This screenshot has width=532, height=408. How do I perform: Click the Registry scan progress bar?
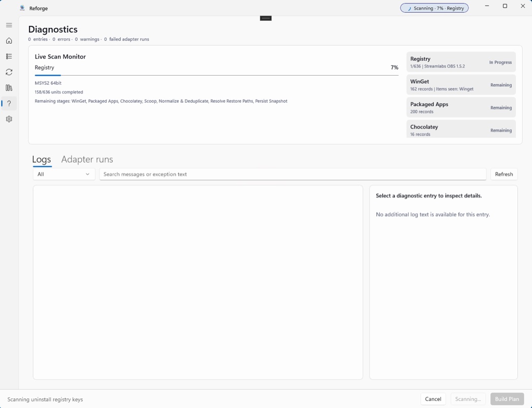point(216,75)
